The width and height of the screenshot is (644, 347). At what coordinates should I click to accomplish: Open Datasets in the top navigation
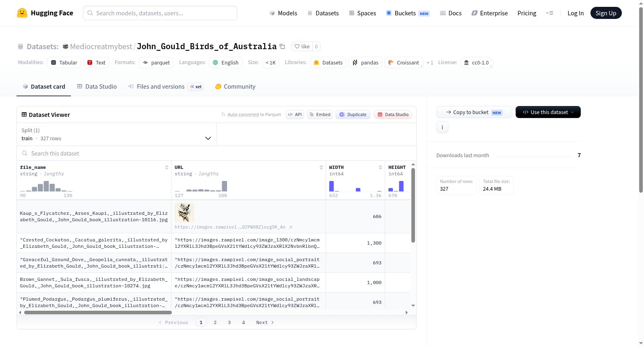click(x=323, y=13)
